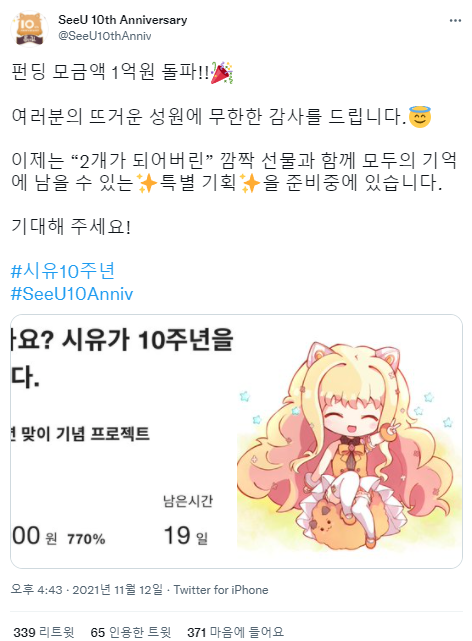View the 65 인용한 트윗 list

click(x=131, y=632)
